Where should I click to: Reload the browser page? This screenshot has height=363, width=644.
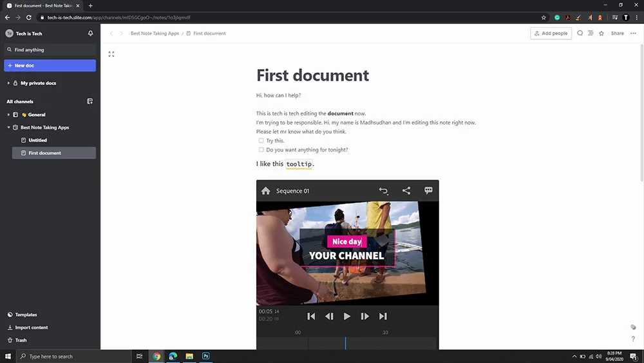click(x=29, y=17)
